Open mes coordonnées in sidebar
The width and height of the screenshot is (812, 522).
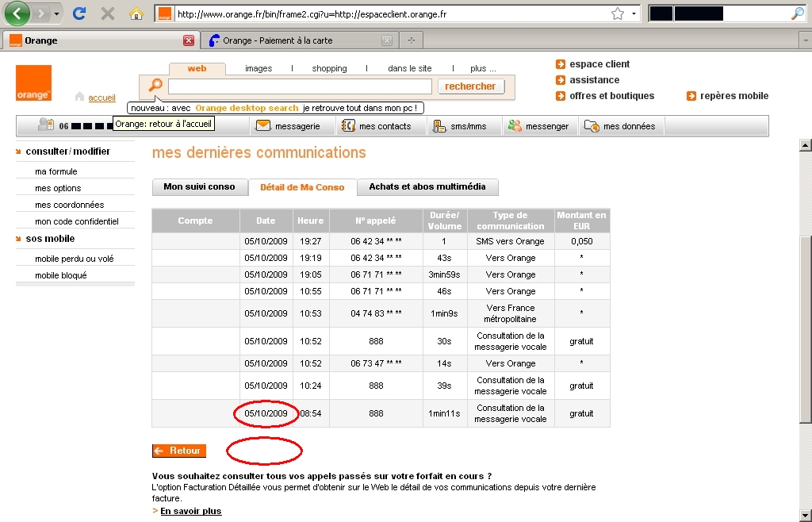pyautogui.click(x=70, y=205)
